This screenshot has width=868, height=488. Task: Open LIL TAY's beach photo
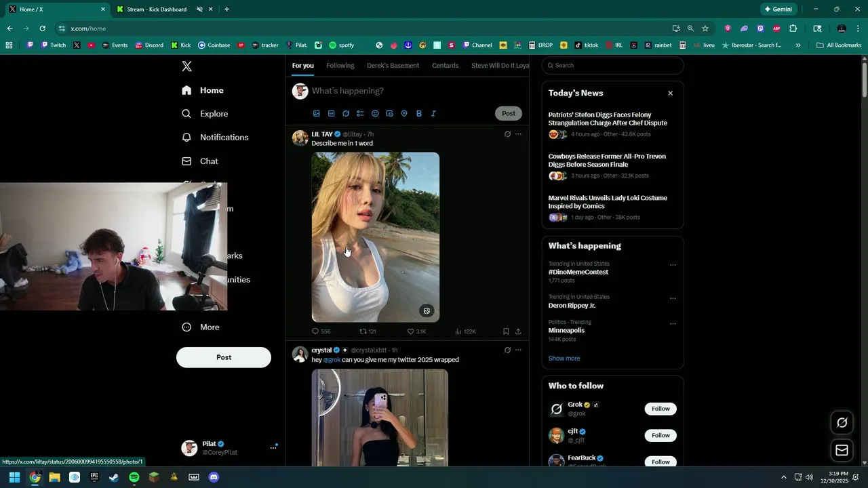376,237
